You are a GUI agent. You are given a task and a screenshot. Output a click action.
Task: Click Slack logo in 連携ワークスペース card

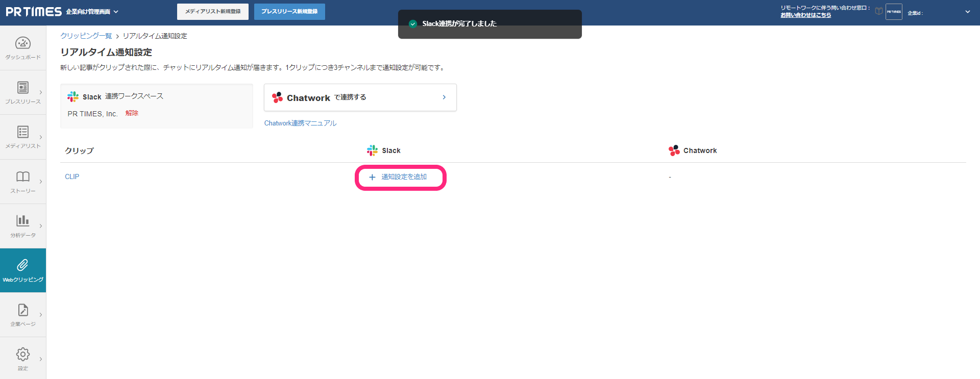click(73, 97)
